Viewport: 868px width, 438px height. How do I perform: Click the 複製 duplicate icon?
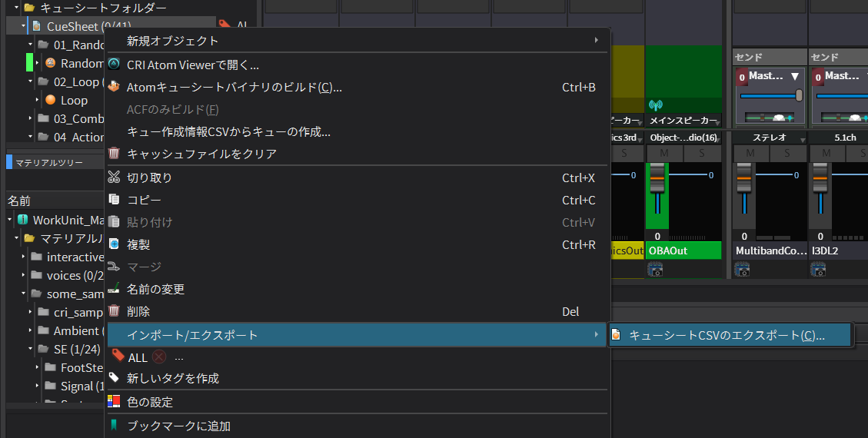114,244
